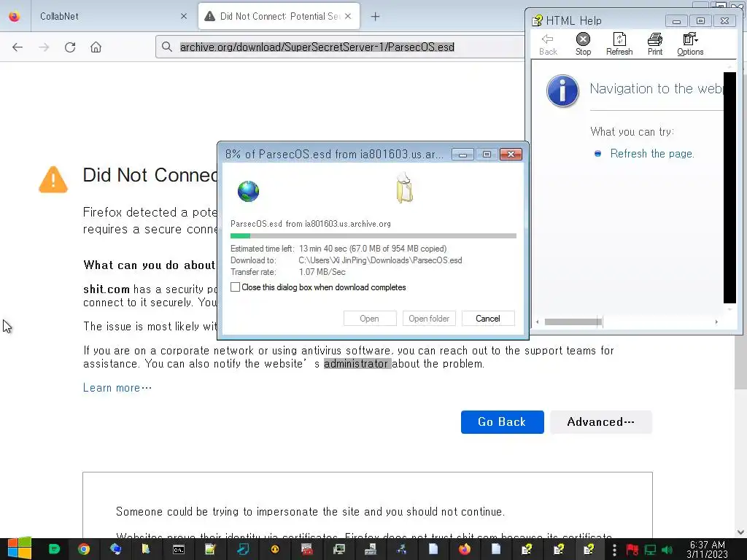Click the Did Not Connect heading text
747x560 pixels.
coord(150,175)
